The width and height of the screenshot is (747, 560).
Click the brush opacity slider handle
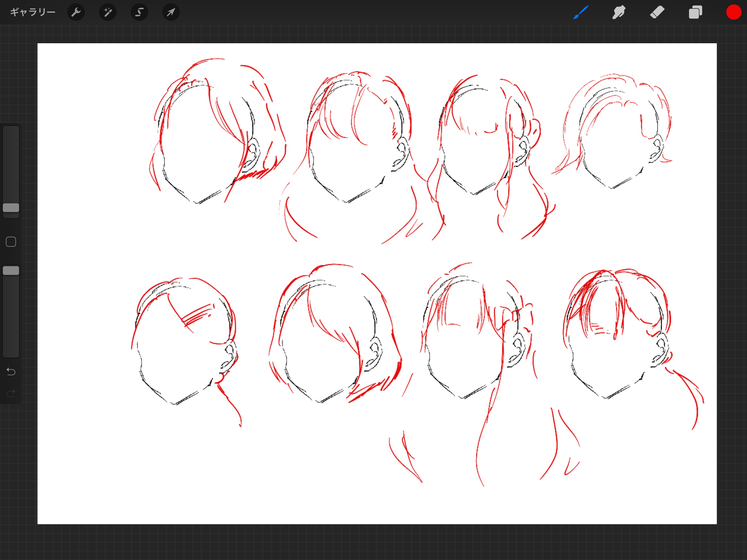point(11,270)
